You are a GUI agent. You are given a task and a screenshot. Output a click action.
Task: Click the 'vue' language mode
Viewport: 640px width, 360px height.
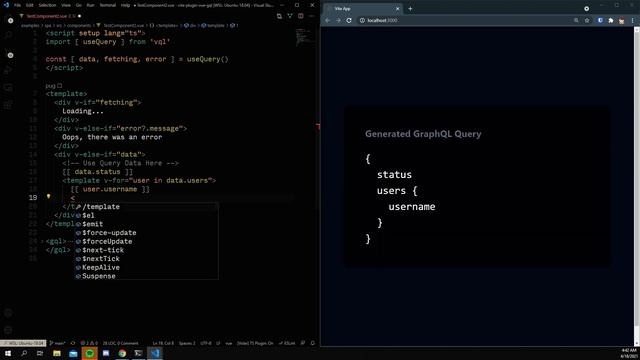click(229, 343)
